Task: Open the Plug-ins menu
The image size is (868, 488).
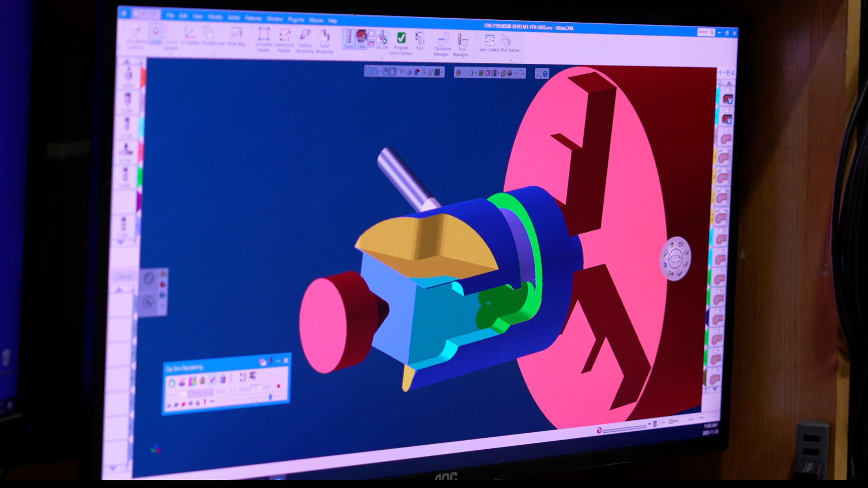Action: pyautogui.click(x=296, y=19)
